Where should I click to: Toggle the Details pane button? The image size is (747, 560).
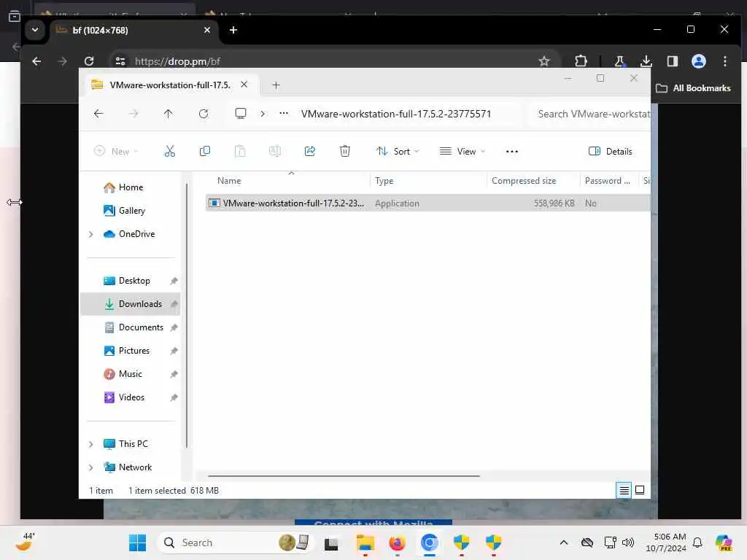pyautogui.click(x=611, y=152)
